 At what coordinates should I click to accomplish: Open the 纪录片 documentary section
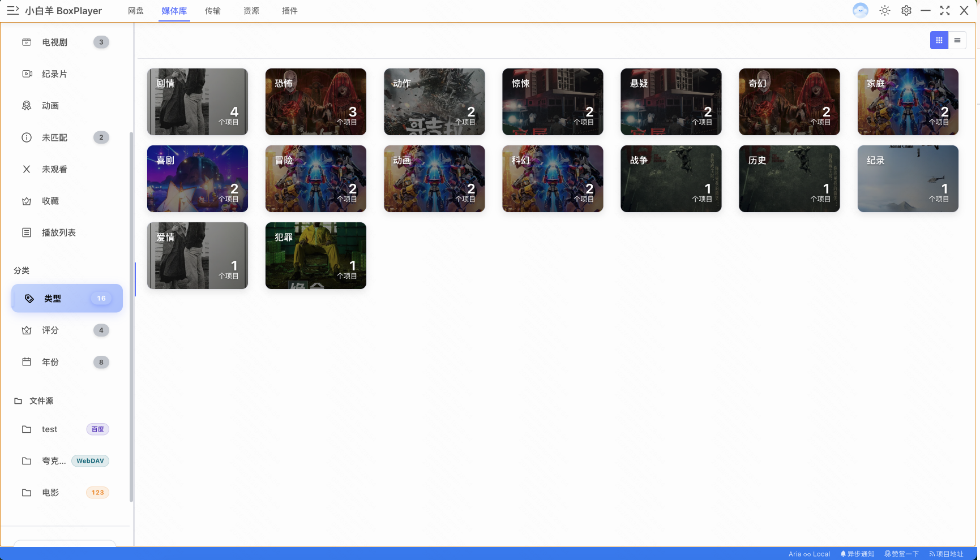pyautogui.click(x=55, y=74)
